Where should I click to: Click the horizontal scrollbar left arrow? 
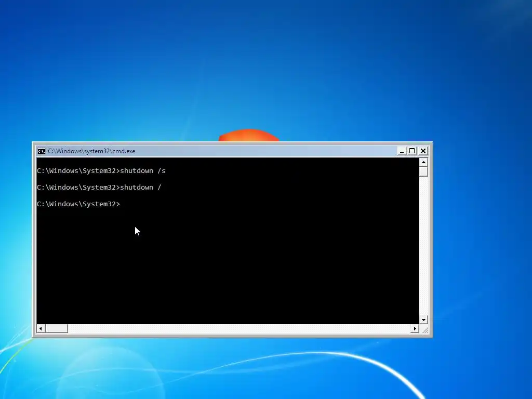pyautogui.click(x=41, y=328)
